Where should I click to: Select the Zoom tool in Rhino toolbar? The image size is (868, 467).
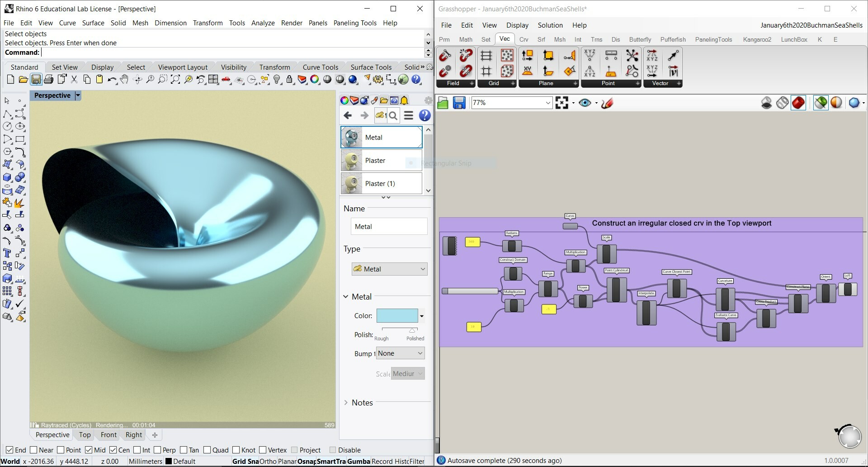pos(149,80)
